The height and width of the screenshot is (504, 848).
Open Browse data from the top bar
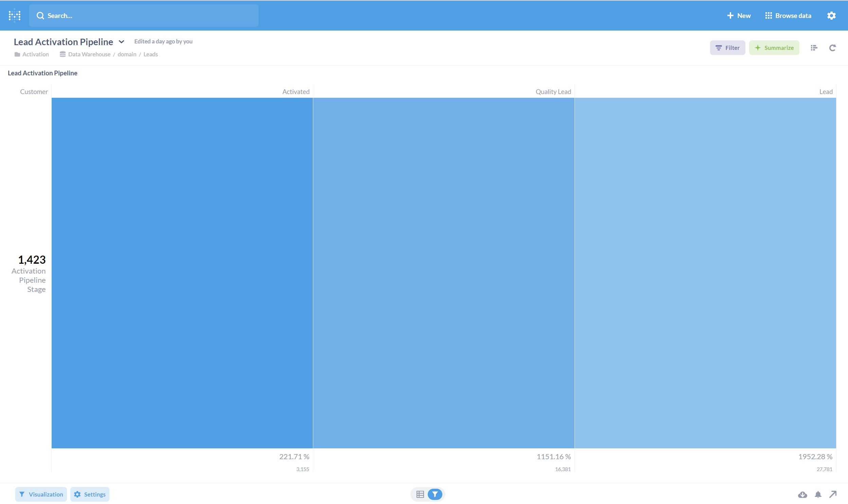tap(788, 15)
